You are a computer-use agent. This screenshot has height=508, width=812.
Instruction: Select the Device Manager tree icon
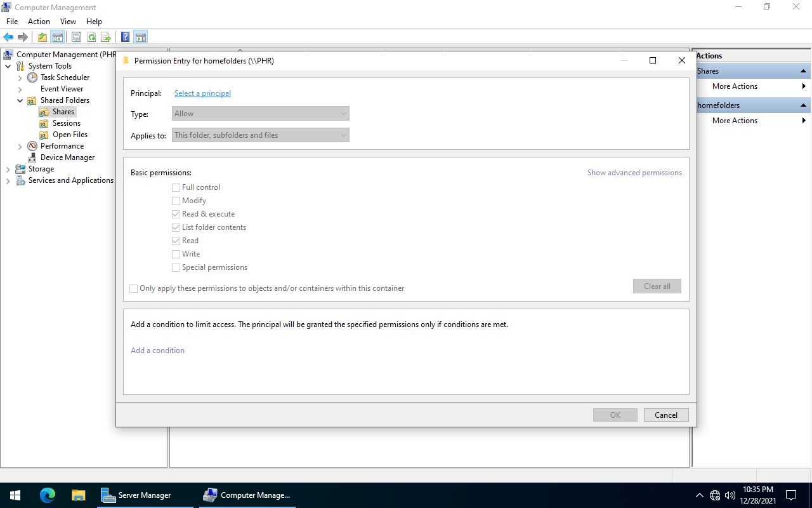[x=32, y=157]
